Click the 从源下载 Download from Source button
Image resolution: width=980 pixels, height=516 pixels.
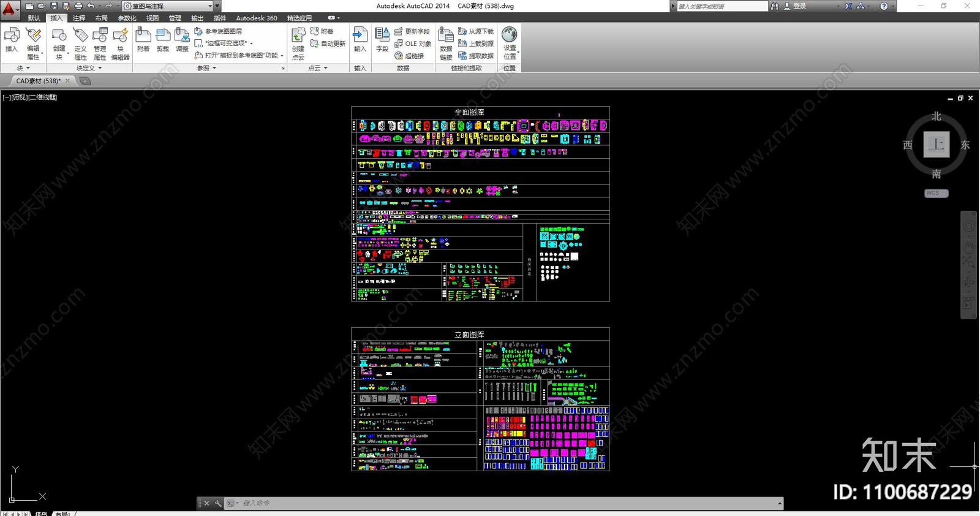coord(476,31)
